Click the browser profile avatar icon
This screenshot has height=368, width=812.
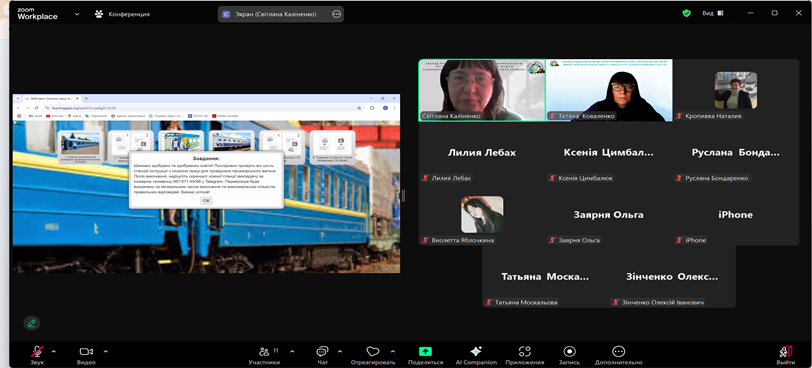click(x=385, y=108)
